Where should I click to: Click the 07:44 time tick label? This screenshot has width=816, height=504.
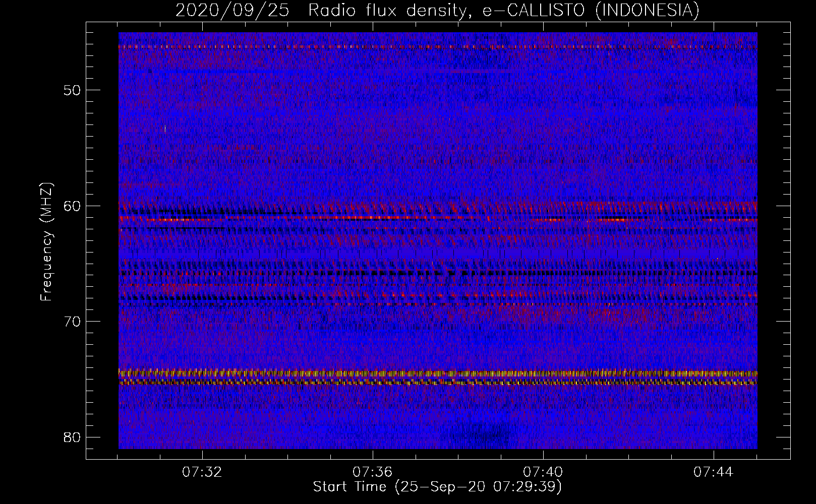pyautogui.click(x=714, y=472)
